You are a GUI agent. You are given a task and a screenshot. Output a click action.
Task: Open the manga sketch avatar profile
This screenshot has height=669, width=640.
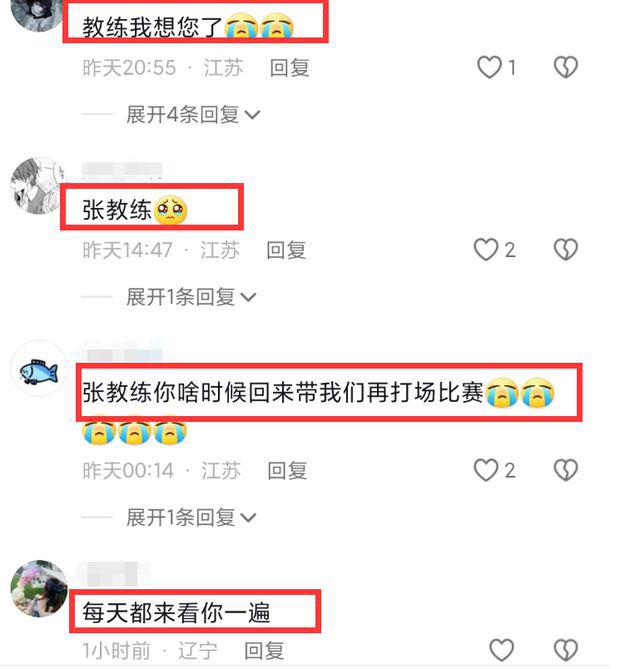tap(38, 186)
